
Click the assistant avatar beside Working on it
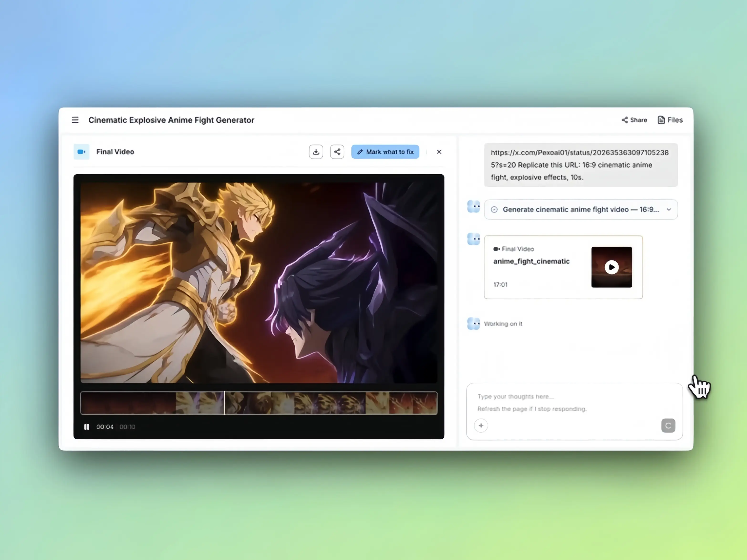click(x=473, y=324)
